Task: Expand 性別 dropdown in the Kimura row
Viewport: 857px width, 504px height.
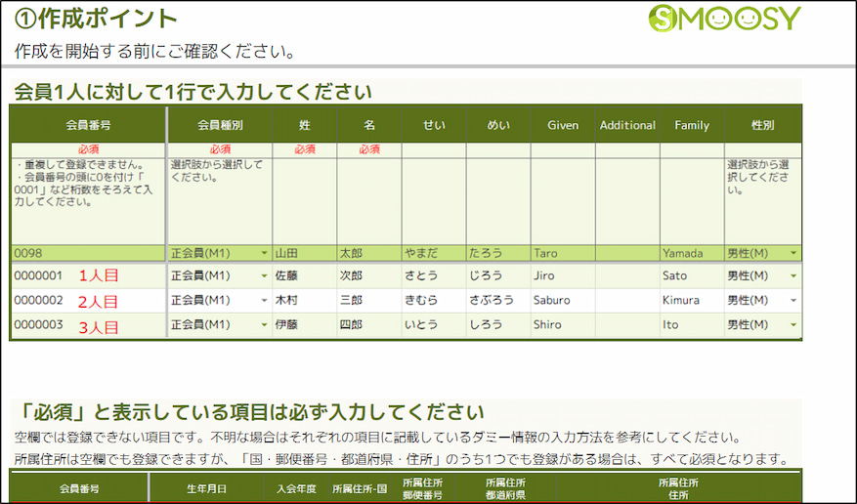Action: 793,301
